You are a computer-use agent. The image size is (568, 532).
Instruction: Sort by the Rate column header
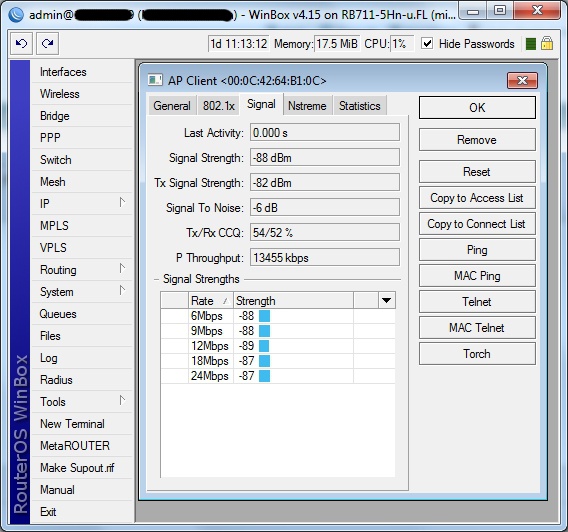[x=211, y=301]
